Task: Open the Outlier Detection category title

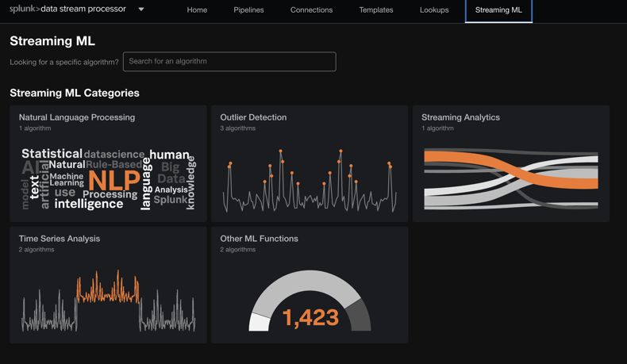Action: pos(253,117)
